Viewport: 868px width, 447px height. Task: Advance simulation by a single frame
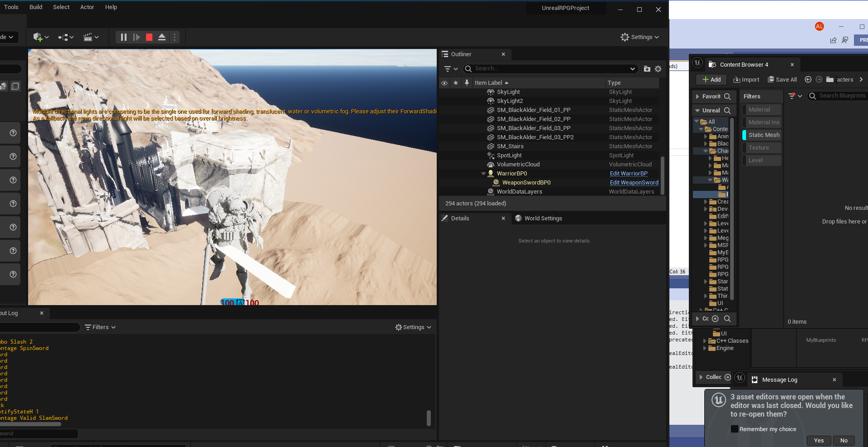(136, 37)
